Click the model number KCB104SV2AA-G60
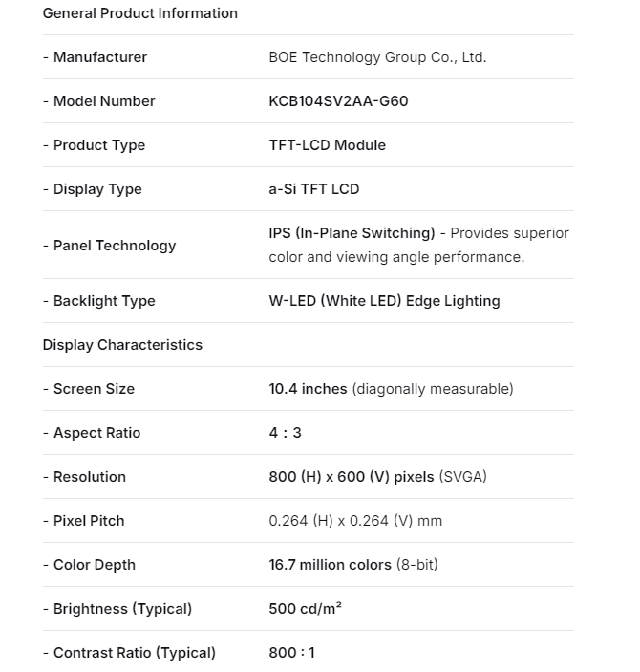The height and width of the screenshot is (672, 640). pyautogui.click(x=338, y=101)
